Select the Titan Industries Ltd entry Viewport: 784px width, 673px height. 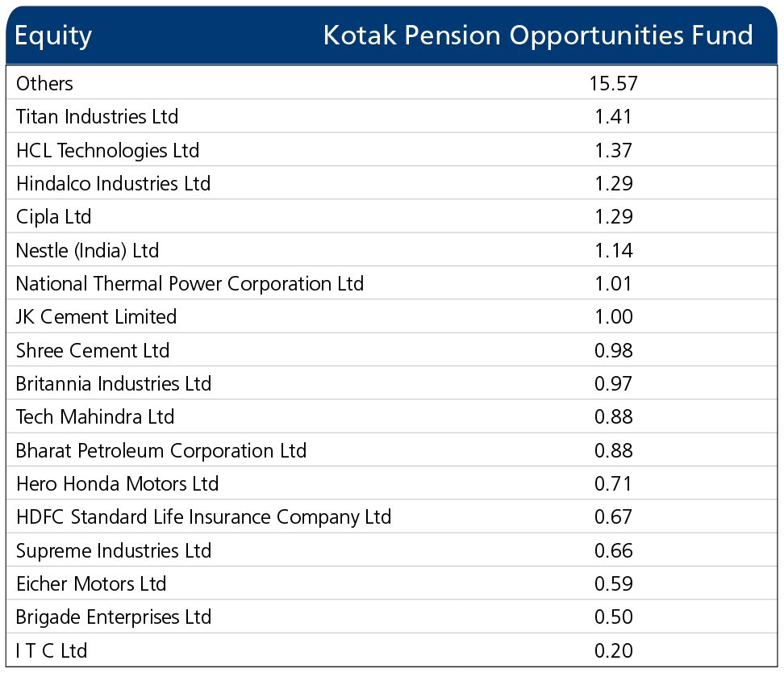pyautogui.click(x=97, y=116)
